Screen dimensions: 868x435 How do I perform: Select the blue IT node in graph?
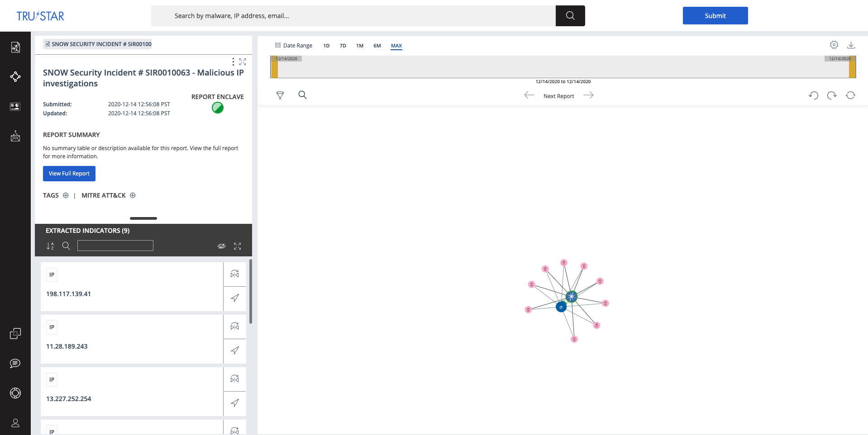pos(561,307)
